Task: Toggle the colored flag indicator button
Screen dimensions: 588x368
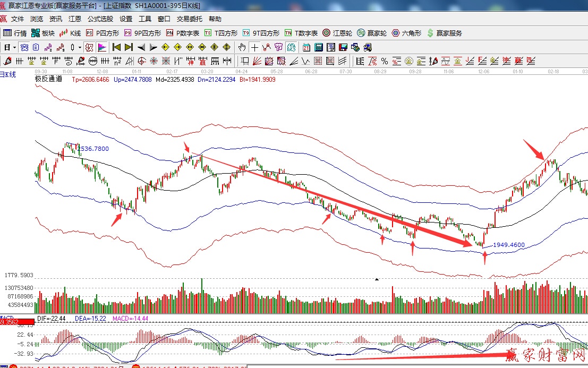Action: (101, 47)
